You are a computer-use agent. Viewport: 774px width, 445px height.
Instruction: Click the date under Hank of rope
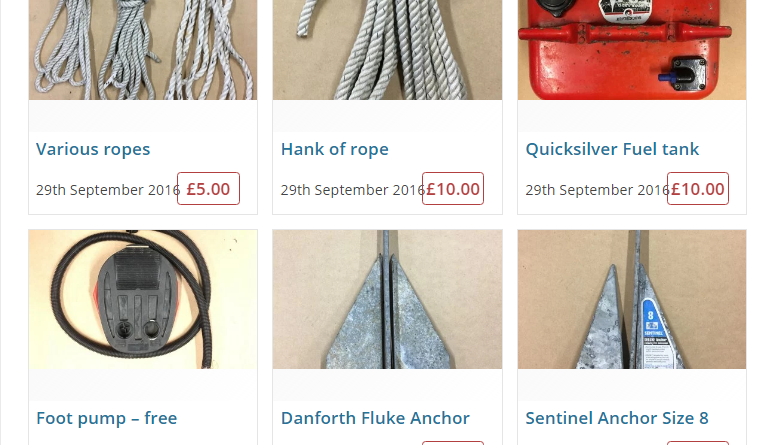pyautogui.click(x=352, y=190)
